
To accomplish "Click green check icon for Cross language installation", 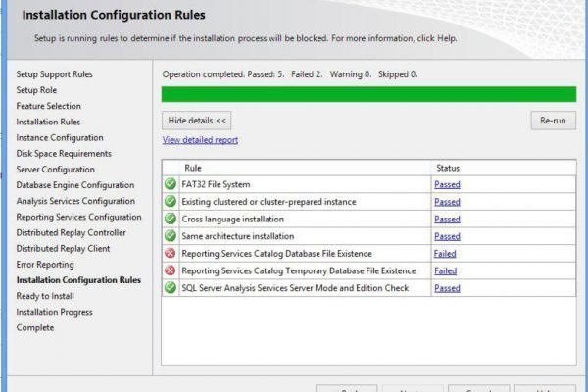I will [x=171, y=219].
